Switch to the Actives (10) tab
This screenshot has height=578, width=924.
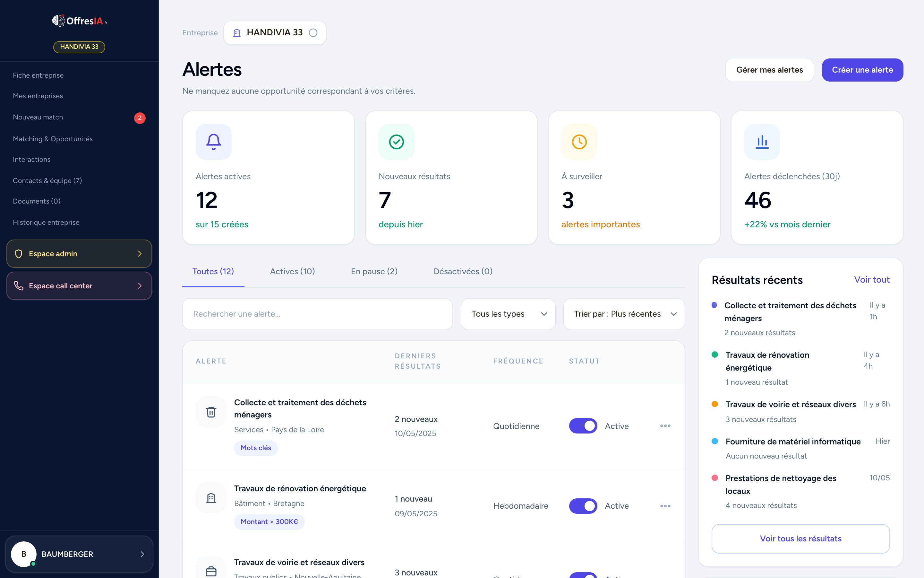[293, 271]
